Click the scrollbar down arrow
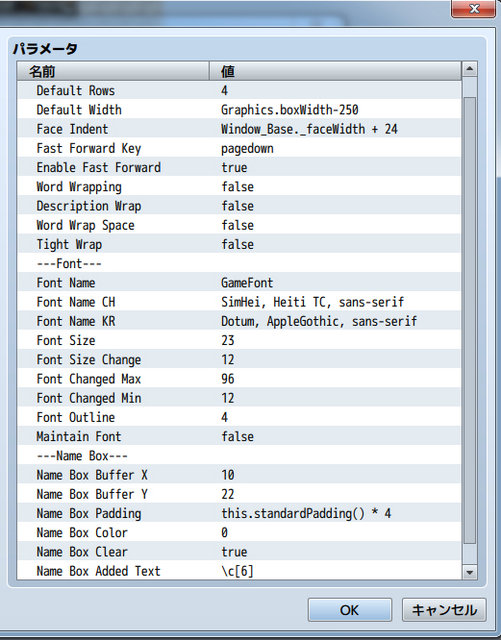This screenshot has height=640, width=501. click(469, 572)
